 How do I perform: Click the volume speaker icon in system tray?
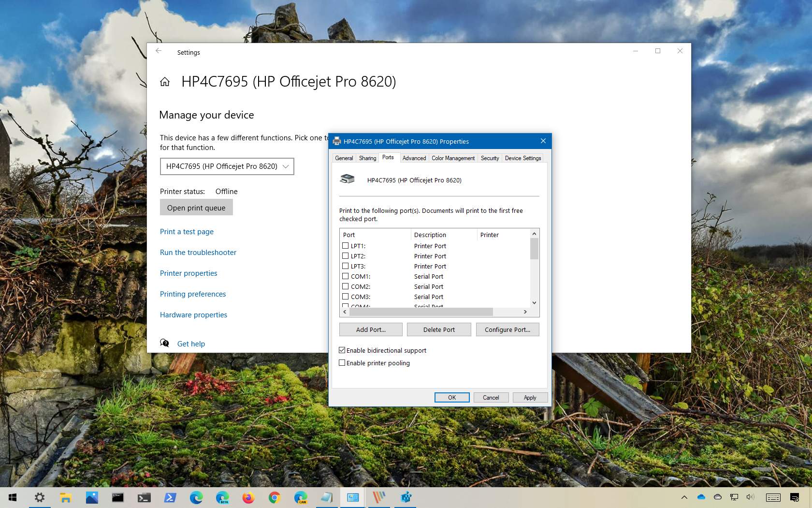coord(751,497)
